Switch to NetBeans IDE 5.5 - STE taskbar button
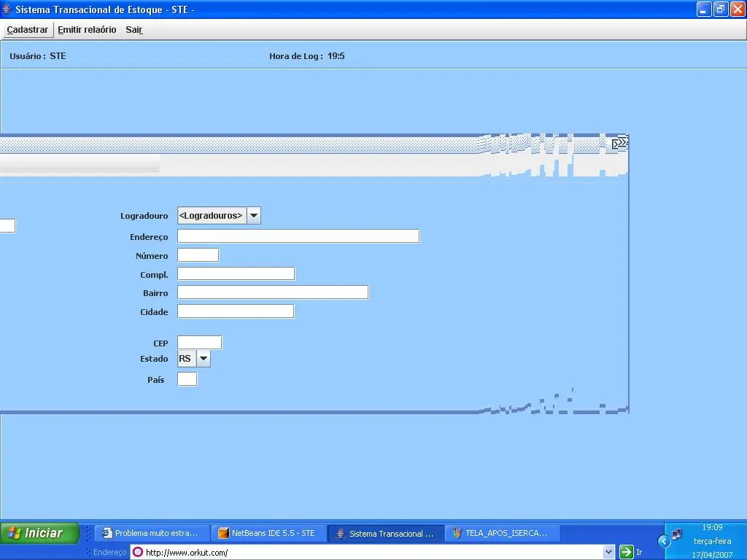747x560 pixels. pos(268,533)
